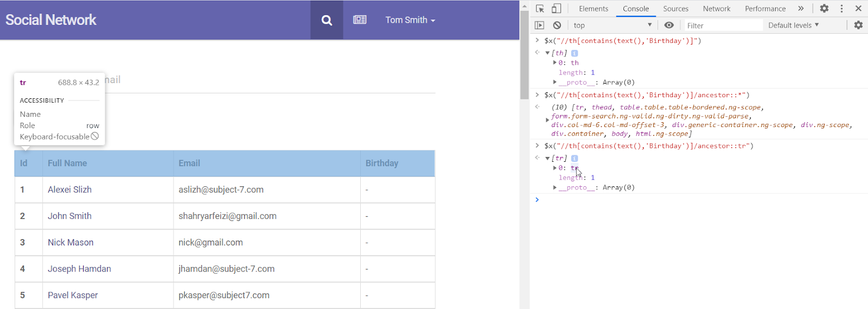Image resolution: width=868 pixels, height=309 pixels.
Task: Toggle the device toolbar icon
Action: point(556,9)
